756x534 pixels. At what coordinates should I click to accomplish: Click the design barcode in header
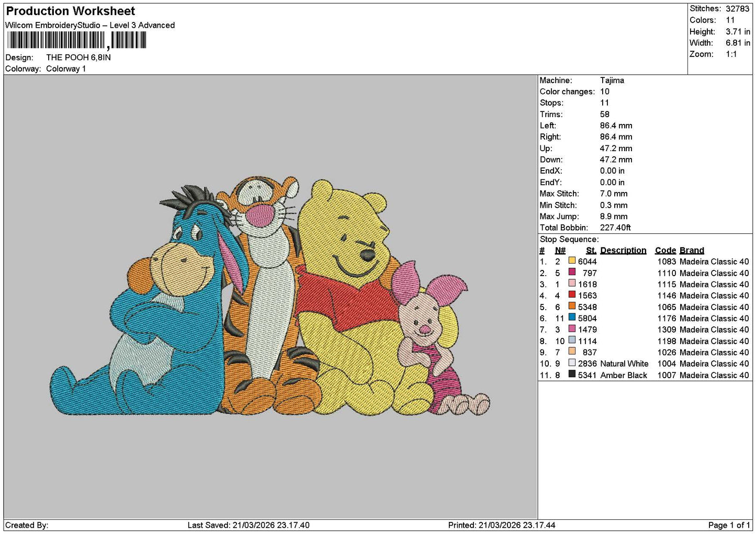coord(76,40)
